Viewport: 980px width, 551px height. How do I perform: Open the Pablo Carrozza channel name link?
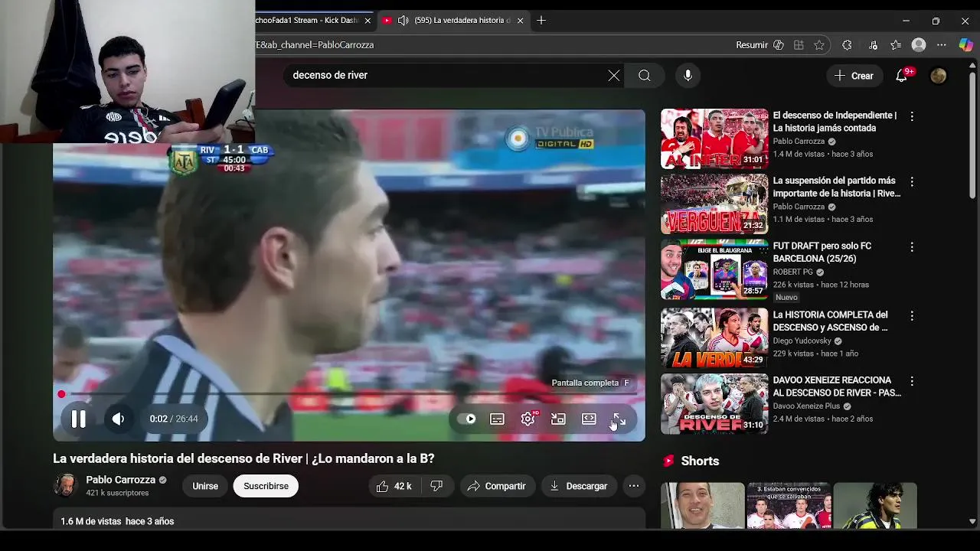(120, 480)
